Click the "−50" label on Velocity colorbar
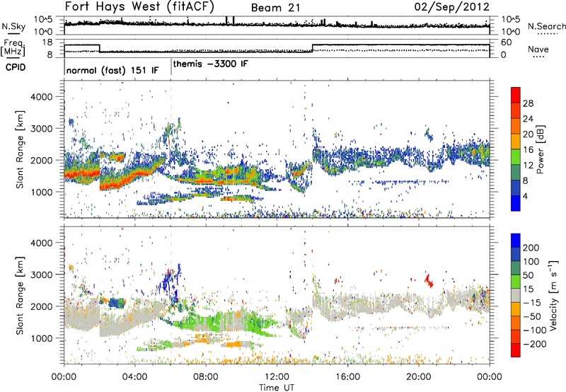566x392 pixels. point(532,316)
